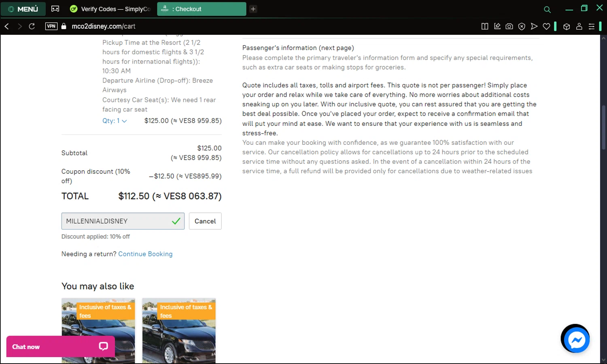Cancel the applied coupon

205,221
